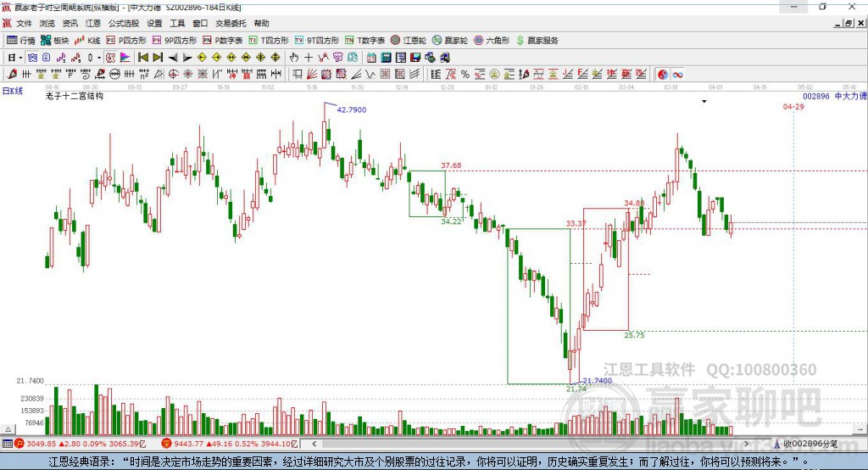868x470 pixels.
Task: Click the last yellow diamond arrow icon
Action: click(x=275, y=58)
